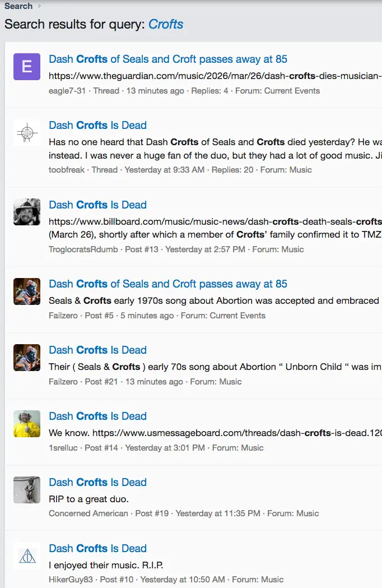
Task: Click Failzero's gas mask avatar
Action: pyautogui.click(x=26, y=291)
